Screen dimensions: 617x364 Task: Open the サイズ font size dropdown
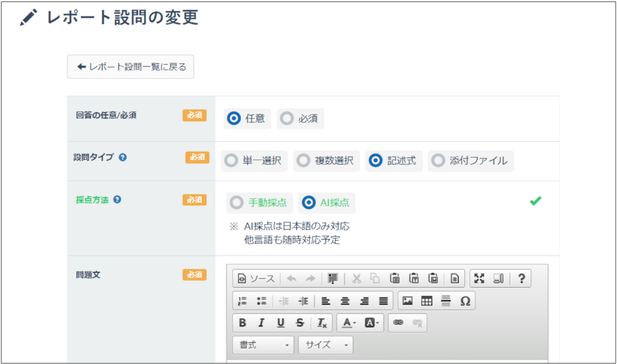click(x=325, y=345)
